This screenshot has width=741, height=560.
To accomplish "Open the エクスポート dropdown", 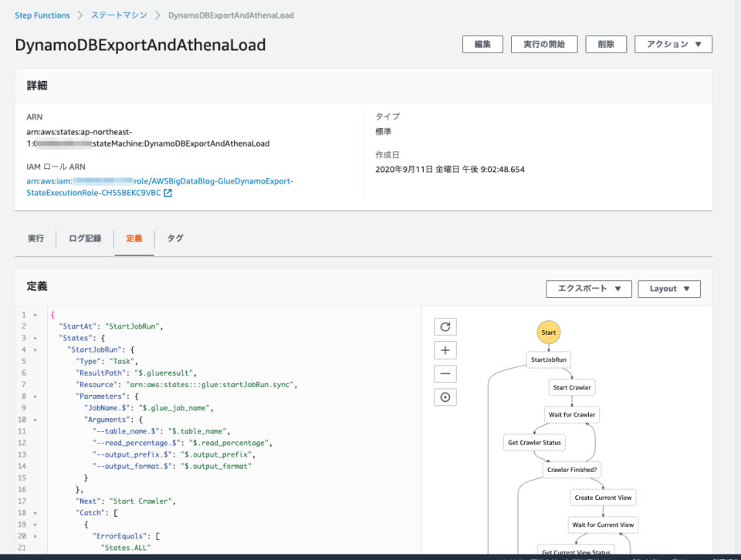I will [x=590, y=288].
